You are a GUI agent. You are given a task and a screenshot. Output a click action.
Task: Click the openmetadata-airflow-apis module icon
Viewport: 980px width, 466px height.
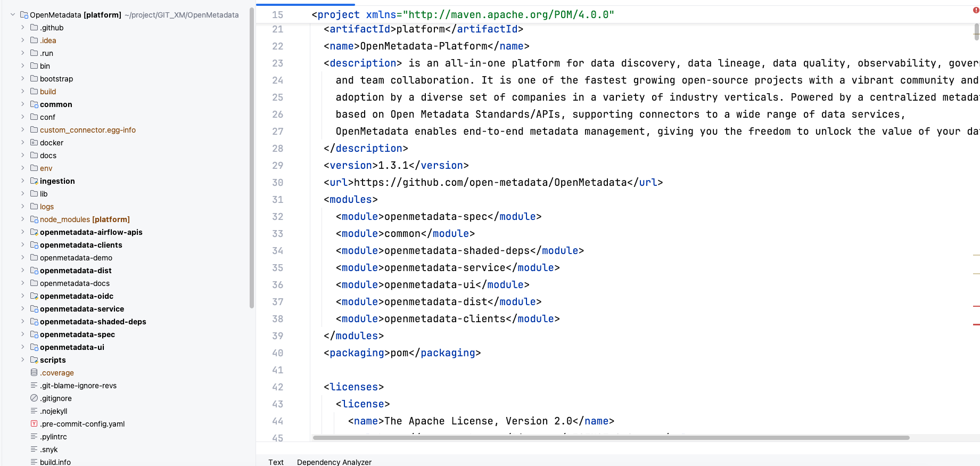point(34,232)
